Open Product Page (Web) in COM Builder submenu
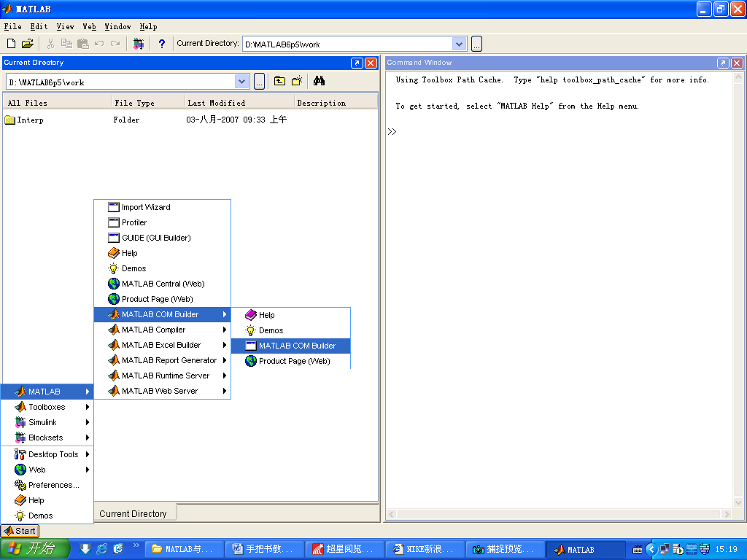 [290, 361]
